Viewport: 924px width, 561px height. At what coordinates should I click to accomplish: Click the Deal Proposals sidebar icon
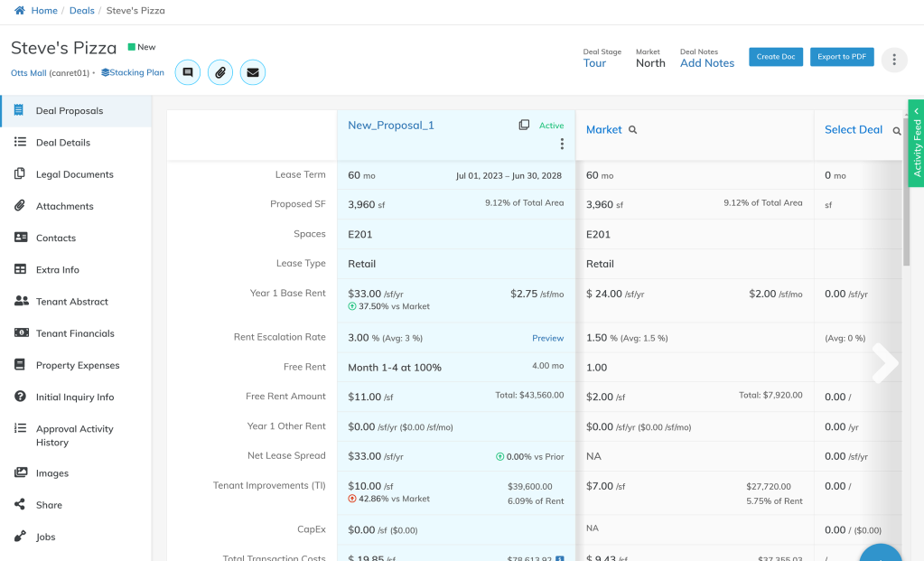19,110
